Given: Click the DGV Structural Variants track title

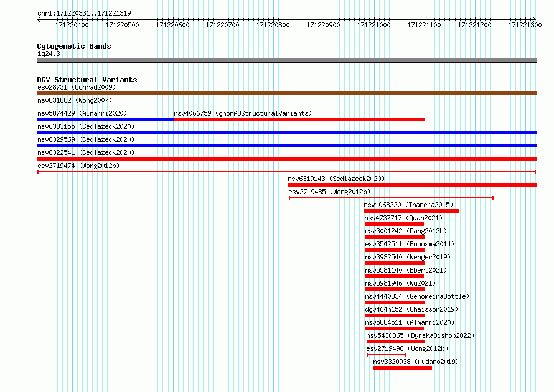Looking at the screenshot, I should (x=87, y=80).
